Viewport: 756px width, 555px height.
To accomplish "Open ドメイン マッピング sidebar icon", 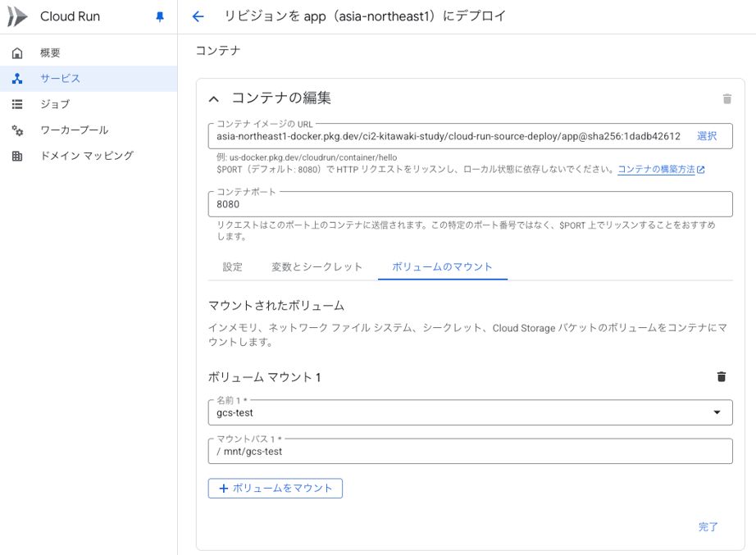I will pos(17,156).
